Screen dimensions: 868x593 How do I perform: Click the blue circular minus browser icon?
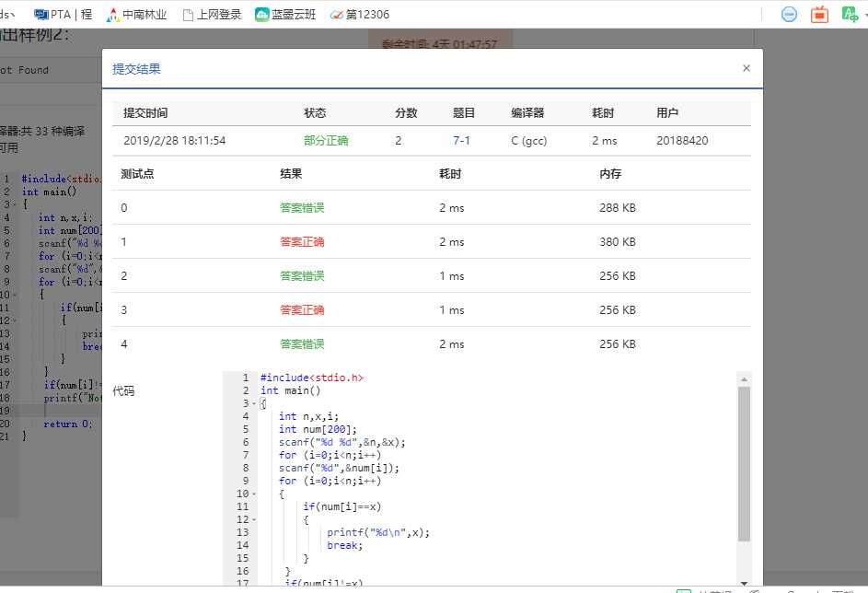tap(789, 15)
